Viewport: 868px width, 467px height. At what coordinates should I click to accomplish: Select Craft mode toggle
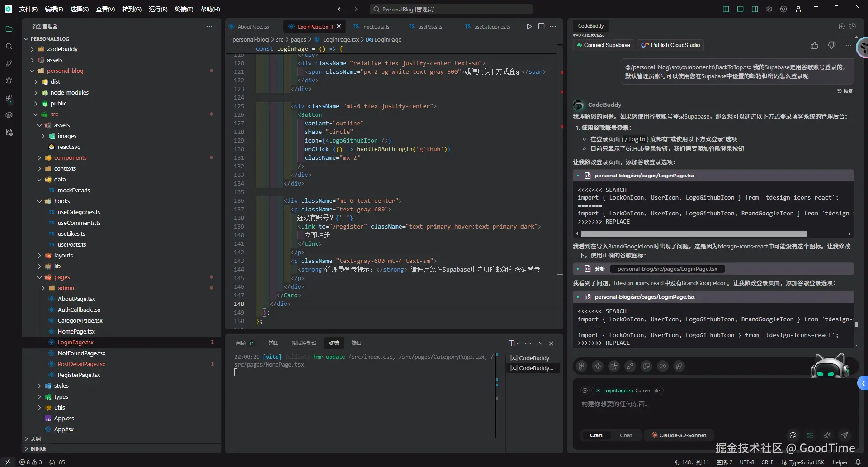coord(596,435)
